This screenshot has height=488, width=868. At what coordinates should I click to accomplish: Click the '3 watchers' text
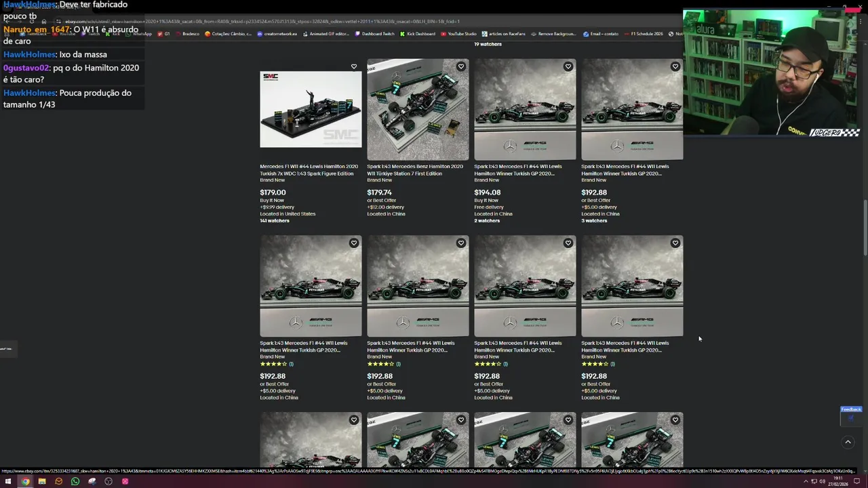(x=594, y=221)
